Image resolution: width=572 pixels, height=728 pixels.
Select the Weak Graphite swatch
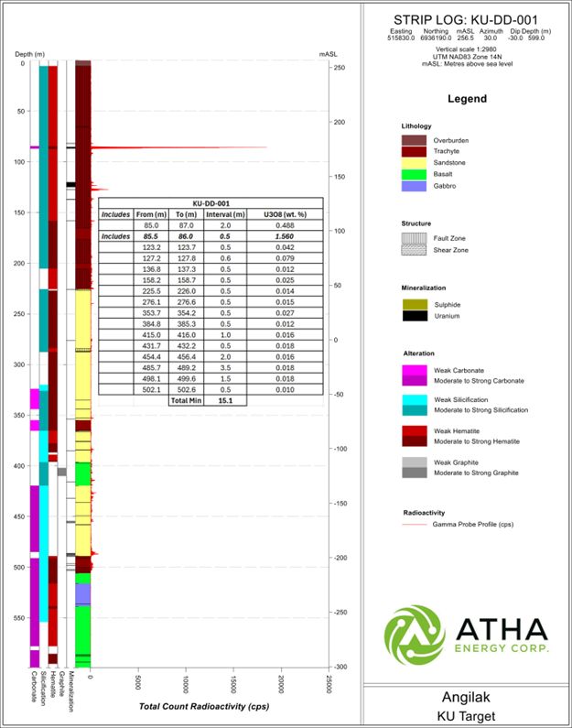pyautogui.click(x=414, y=462)
